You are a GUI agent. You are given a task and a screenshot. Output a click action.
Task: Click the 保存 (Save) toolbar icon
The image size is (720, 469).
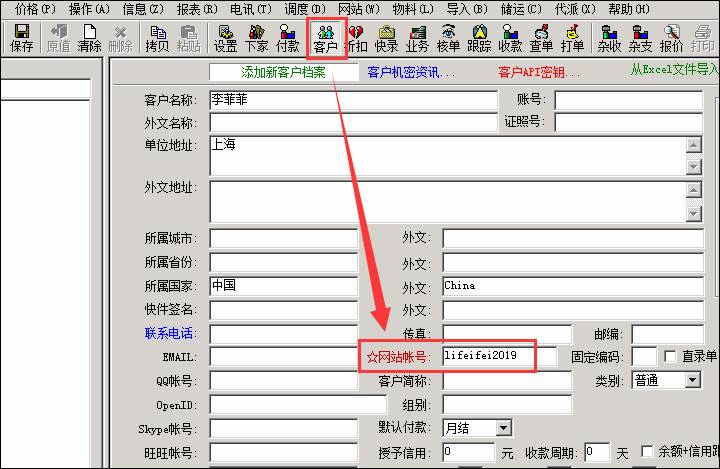21,38
